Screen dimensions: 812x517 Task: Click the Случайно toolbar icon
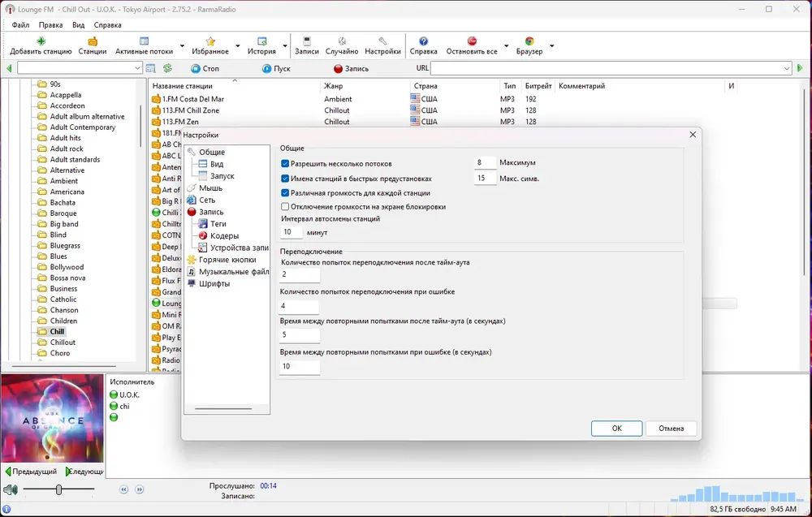[342, 41]
